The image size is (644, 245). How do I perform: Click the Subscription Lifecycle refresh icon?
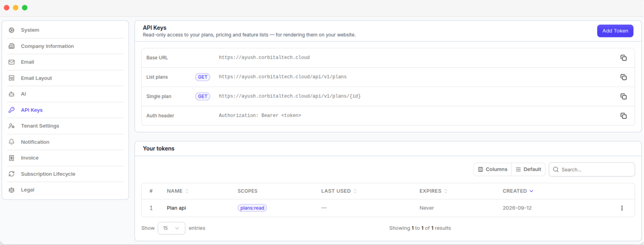tap(11, 174)
